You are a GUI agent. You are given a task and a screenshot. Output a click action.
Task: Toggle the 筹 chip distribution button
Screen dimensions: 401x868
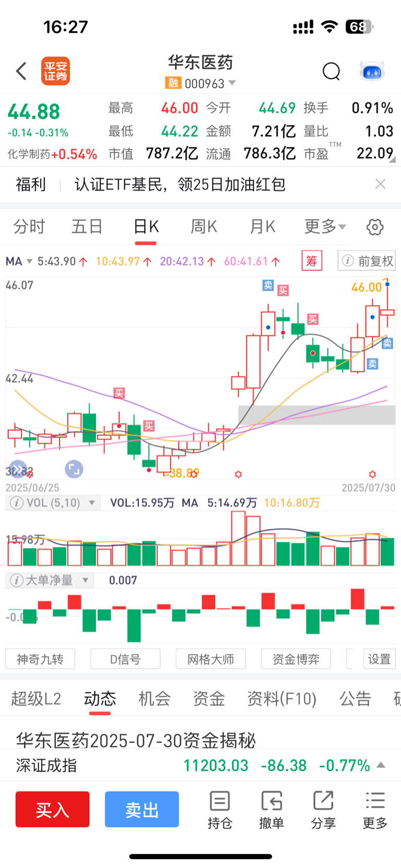coord(312,260)
